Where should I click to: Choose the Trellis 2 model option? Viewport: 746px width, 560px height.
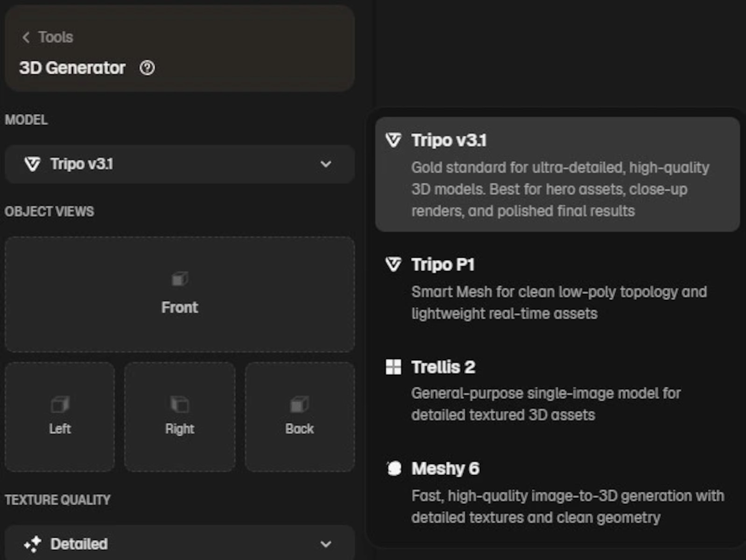tap(557, 391)
